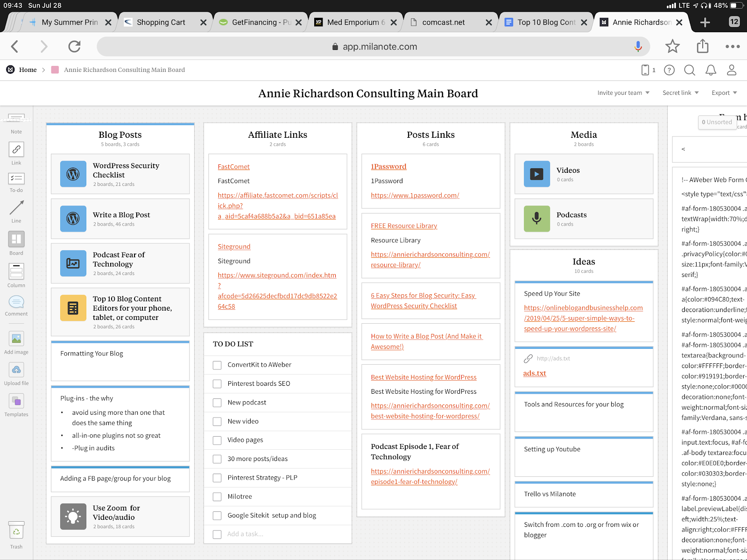Tap the app.milanote.com address bar
747x560 pixels.
click(x=373, y=46)
